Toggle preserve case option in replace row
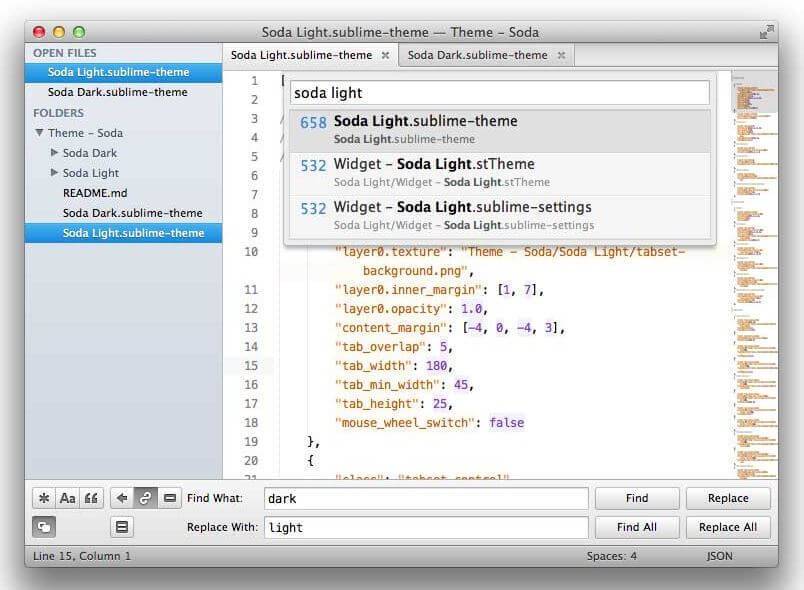Viewport: 804px width, 590px height. [x=44, y=527]
